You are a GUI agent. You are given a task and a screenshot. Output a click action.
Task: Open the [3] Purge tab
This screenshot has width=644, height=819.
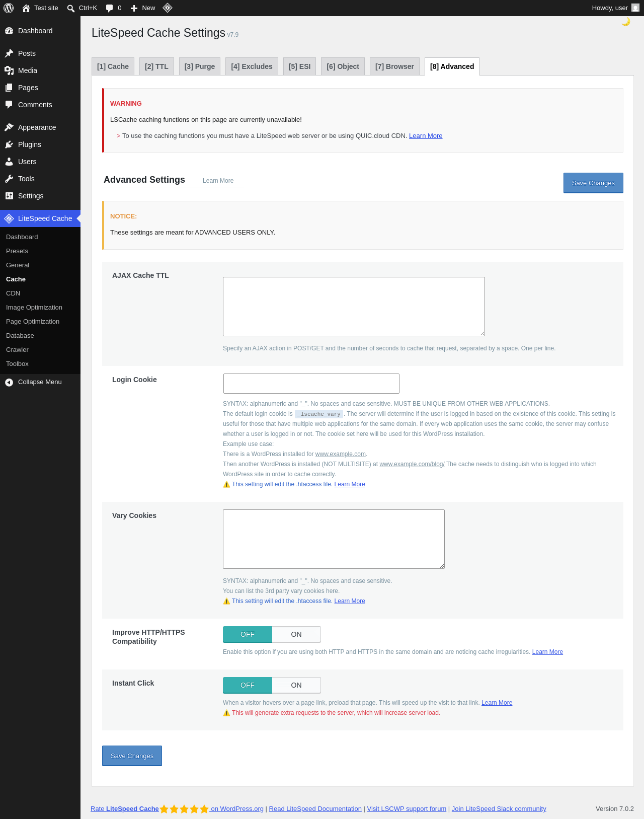[x=199, y=66]
